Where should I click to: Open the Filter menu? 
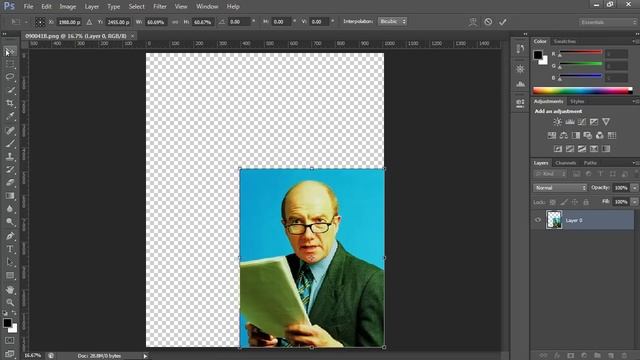coord(160,7)
